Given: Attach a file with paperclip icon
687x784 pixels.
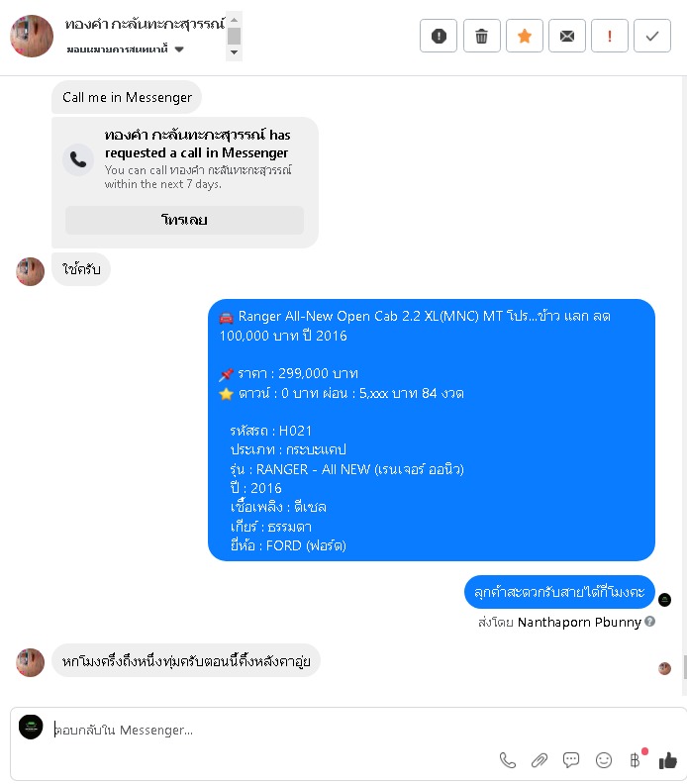Looking at the screenshot, I should click(539, 760).
